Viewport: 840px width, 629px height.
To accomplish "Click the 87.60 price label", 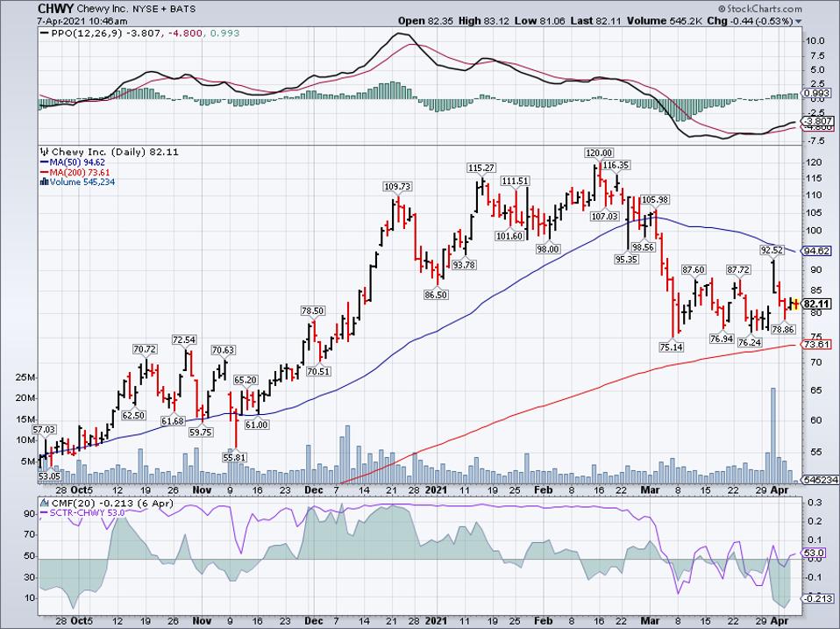I will (694, 269).
